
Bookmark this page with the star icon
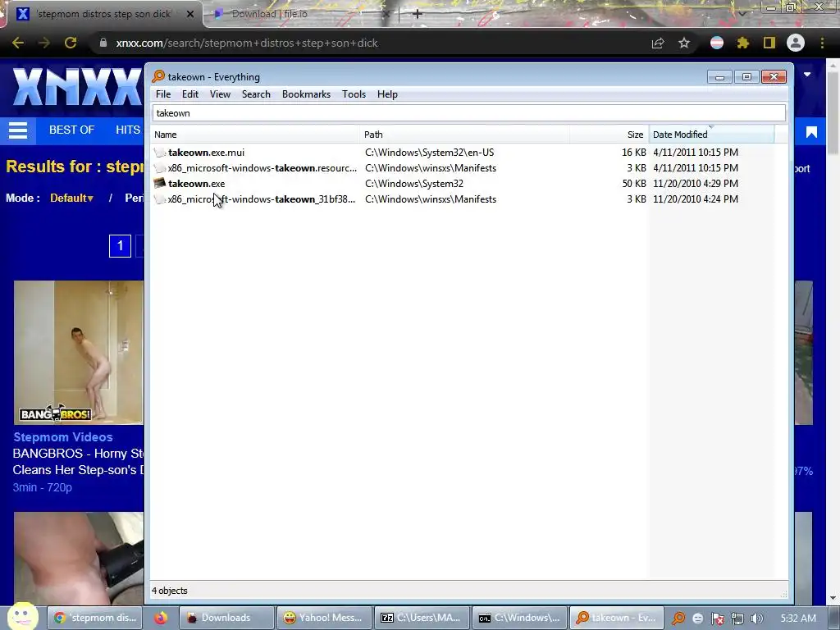[x=684, y=43]
